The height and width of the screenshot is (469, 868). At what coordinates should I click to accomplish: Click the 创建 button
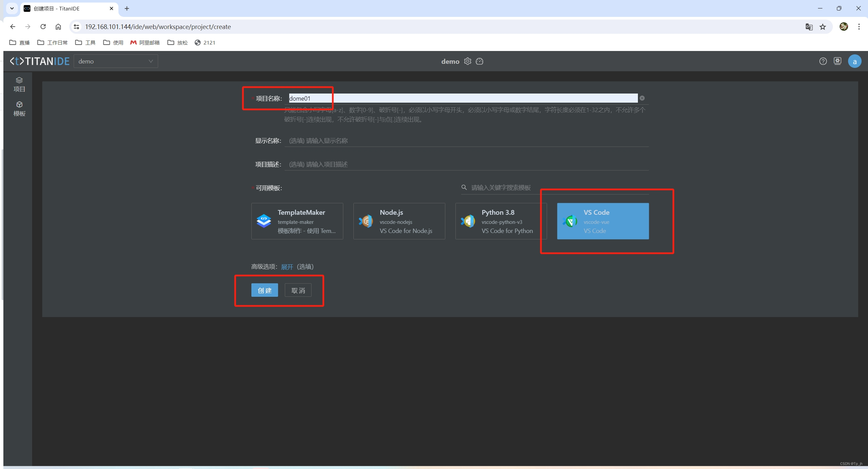(x=265, y=290)
